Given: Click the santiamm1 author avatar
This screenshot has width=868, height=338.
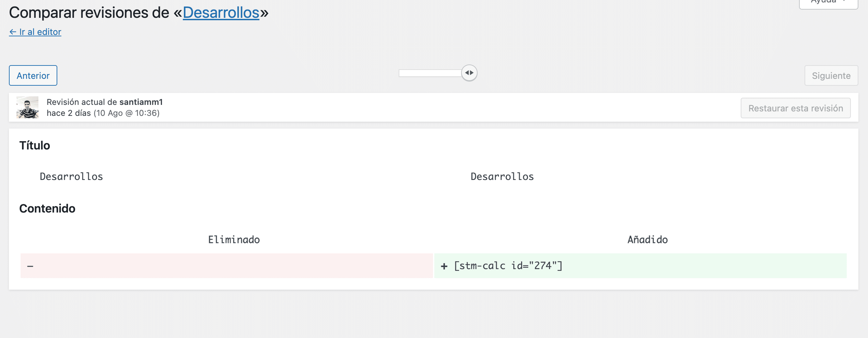Looking at the screenshot, I should pyautogui.click(x=27, y=107).
